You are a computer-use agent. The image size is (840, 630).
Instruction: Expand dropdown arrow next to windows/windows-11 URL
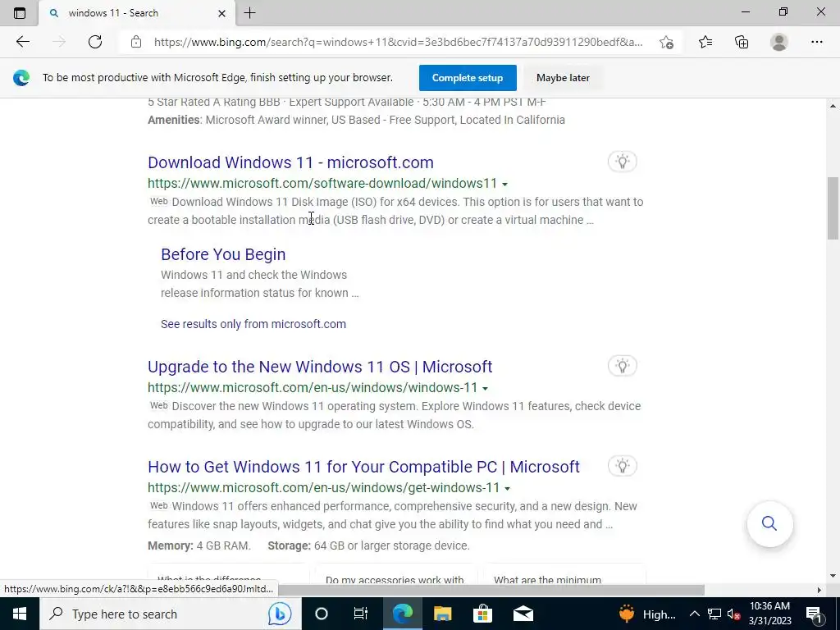(x=485, y=388)
